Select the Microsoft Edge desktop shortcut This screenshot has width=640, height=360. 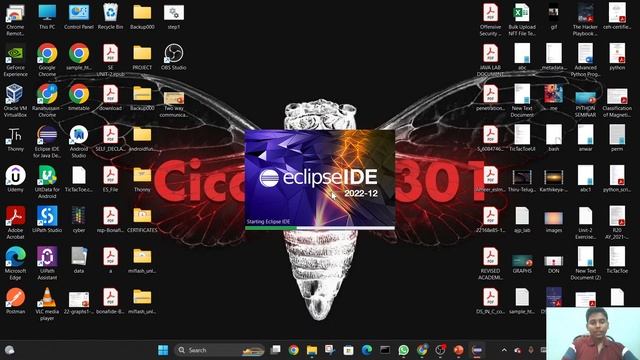(15, 263)
